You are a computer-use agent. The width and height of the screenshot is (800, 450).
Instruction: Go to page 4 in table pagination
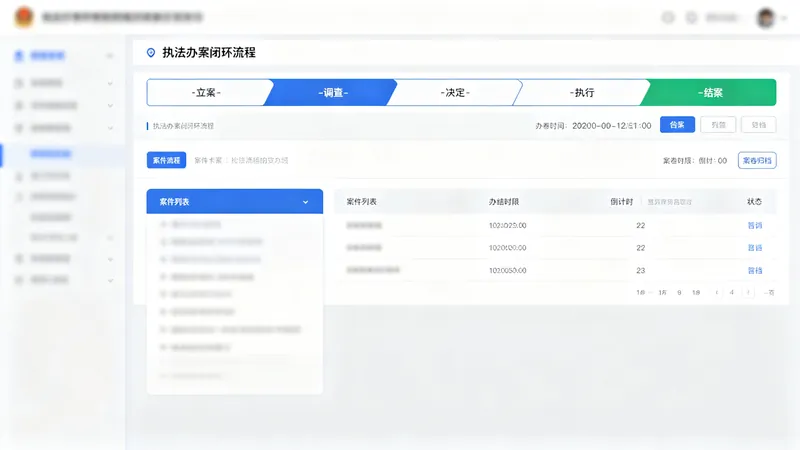[732, 292]
